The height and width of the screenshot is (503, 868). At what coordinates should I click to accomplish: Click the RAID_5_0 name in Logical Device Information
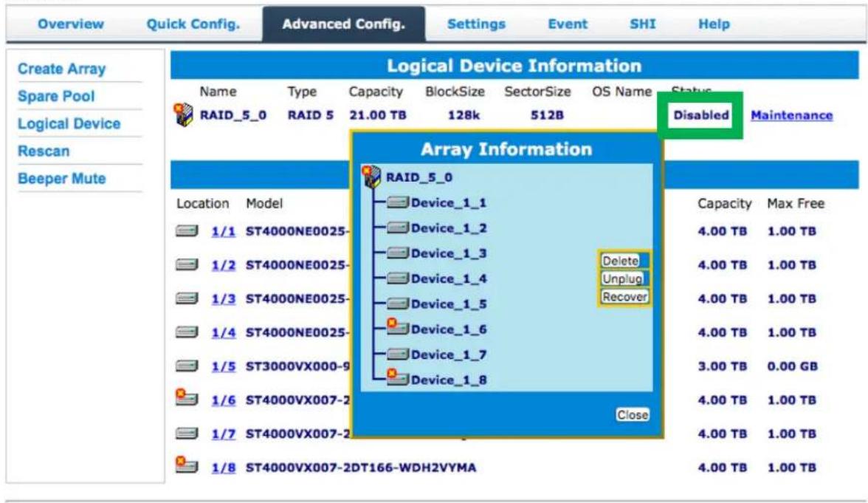[x=233, y=115]
